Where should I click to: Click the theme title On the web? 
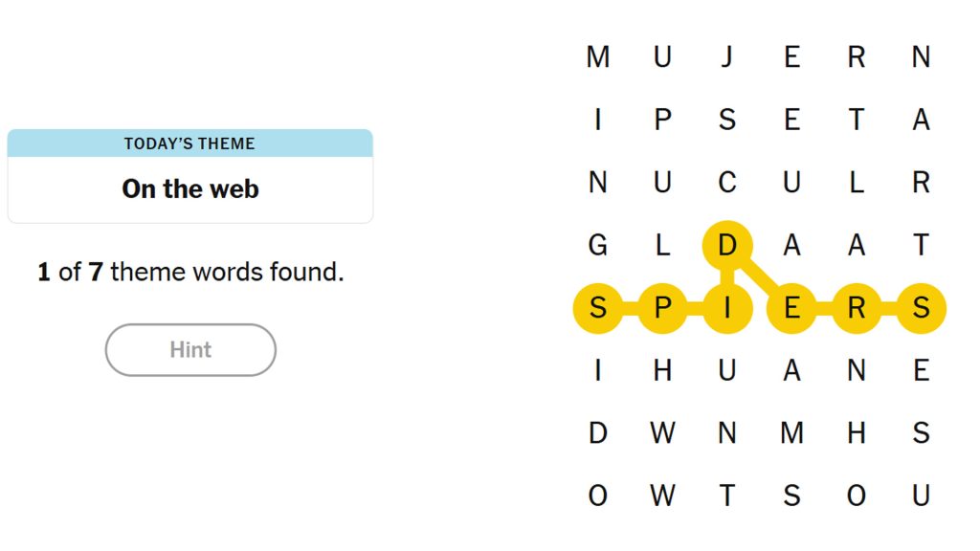pos(189,188)
